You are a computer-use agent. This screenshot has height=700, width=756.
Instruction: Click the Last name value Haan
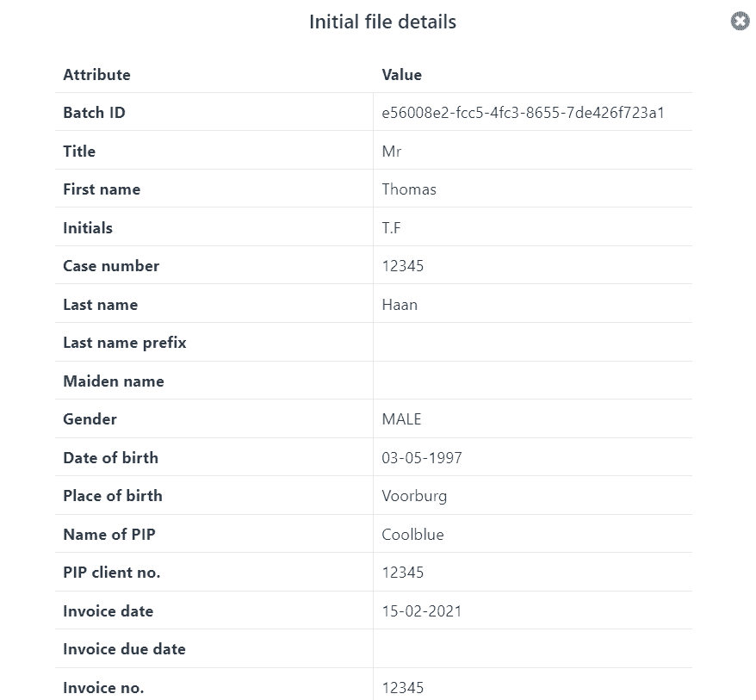[x=400, y=305]
